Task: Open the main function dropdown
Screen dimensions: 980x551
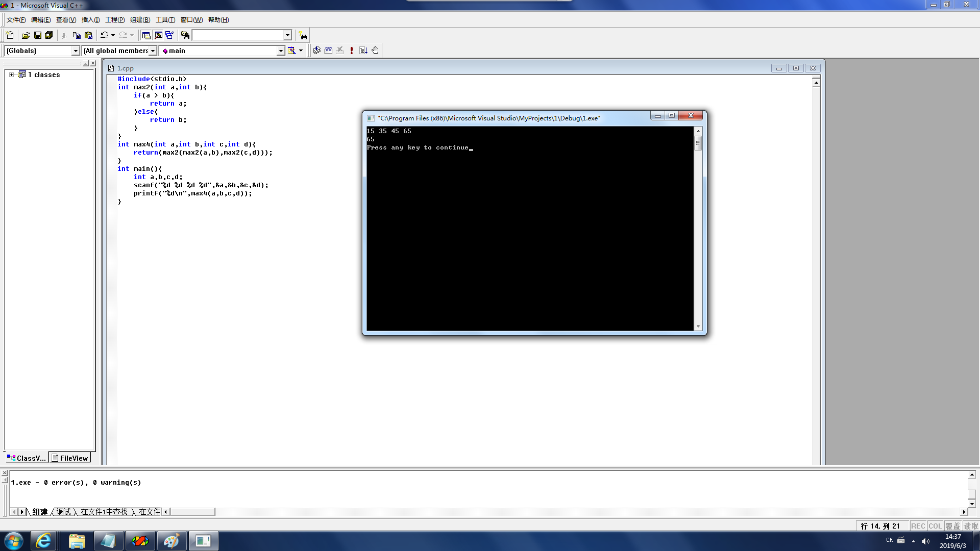Action: tap(280, 51)
